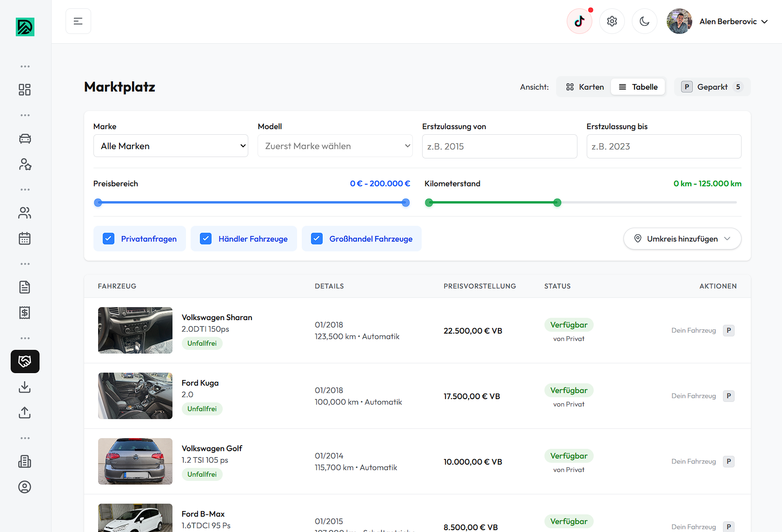Click the Preisbereich maximum slider handle

click(x=405, y=203)
